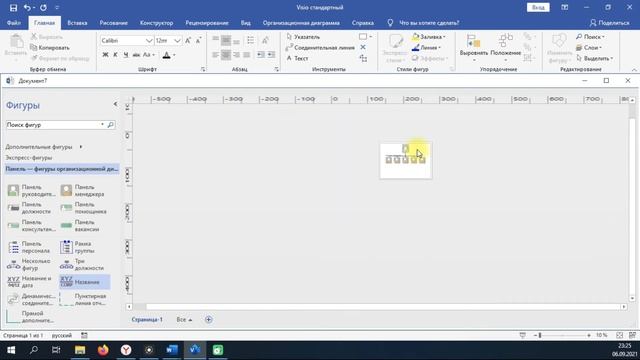This screenshot has height=360, width=640.
Task: Switch to the Конструктор tab
Action: (156, 23)
